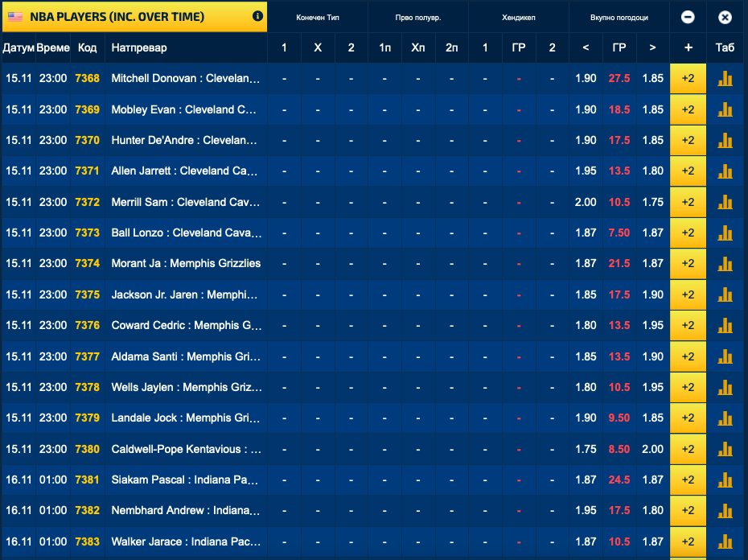
Task: Pick over odds 2.00 for Caldwell-Pope Kentavious
Action: (x=652, y=450)
